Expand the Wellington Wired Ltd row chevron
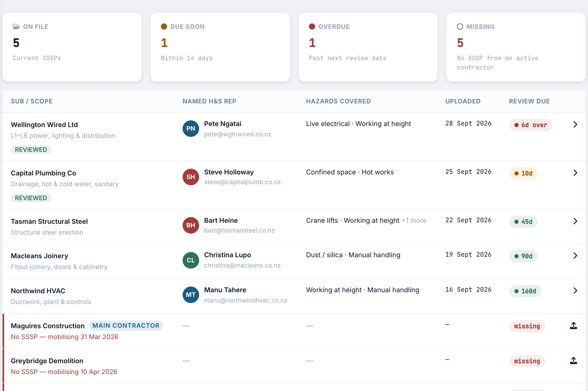The image size is (588, 391). coord(575,125)
